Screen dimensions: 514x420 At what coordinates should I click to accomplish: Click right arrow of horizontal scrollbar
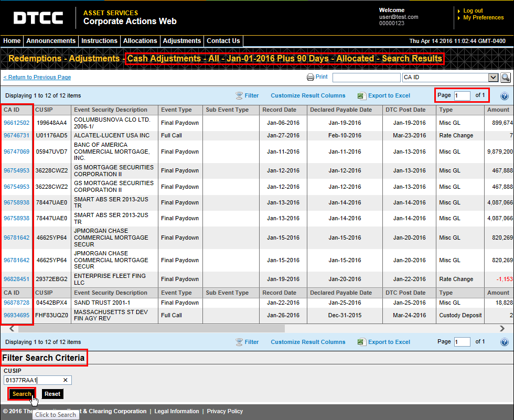pyautogui.click(x=502, y=328)
